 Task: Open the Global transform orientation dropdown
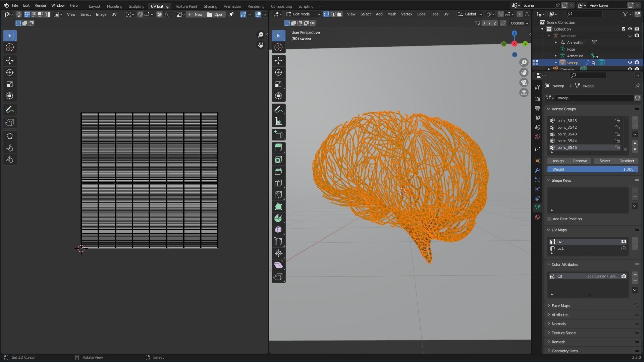pyautogui.click(x=470, y=14)
